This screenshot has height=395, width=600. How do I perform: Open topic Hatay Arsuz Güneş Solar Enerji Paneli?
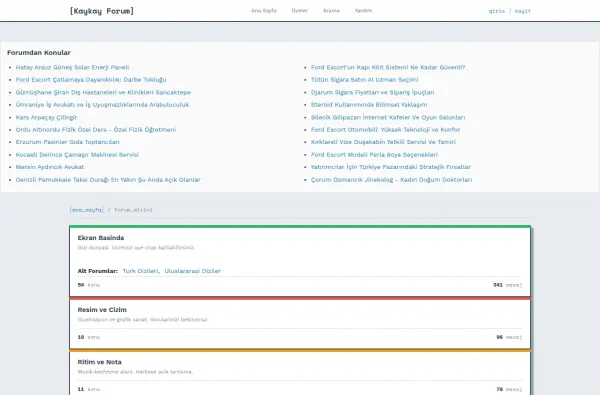(x=72, y=67)
